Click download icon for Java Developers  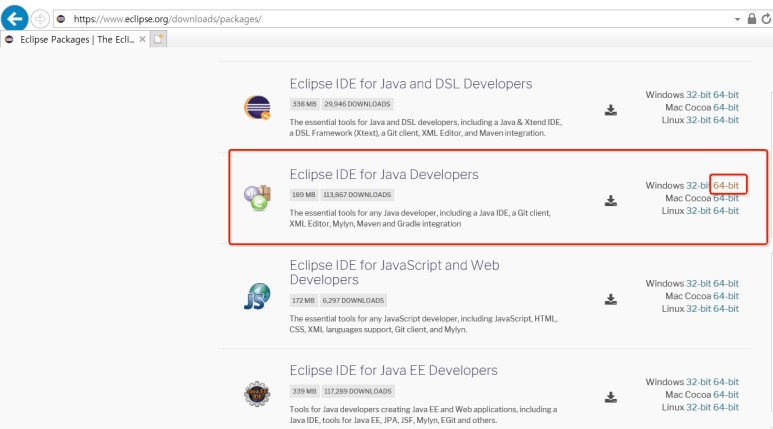pos(611,201)
